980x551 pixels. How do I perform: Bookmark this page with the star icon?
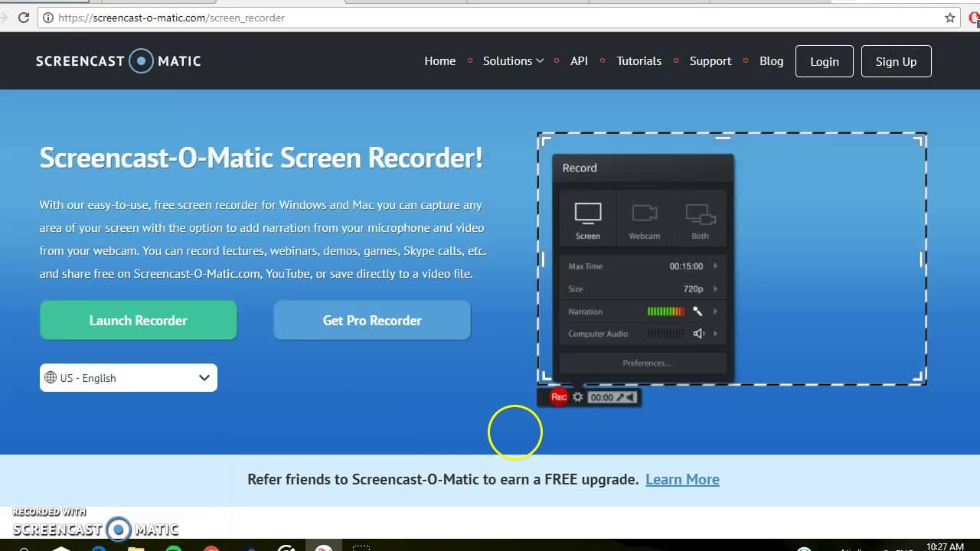tap(950, 18)
